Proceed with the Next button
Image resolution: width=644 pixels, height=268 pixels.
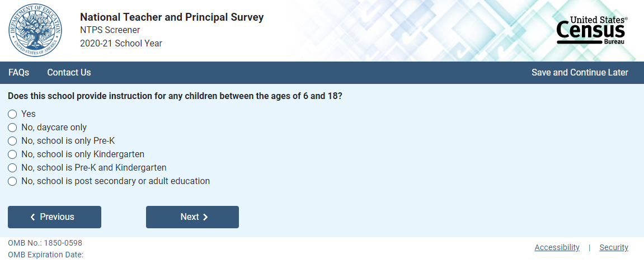192,217
